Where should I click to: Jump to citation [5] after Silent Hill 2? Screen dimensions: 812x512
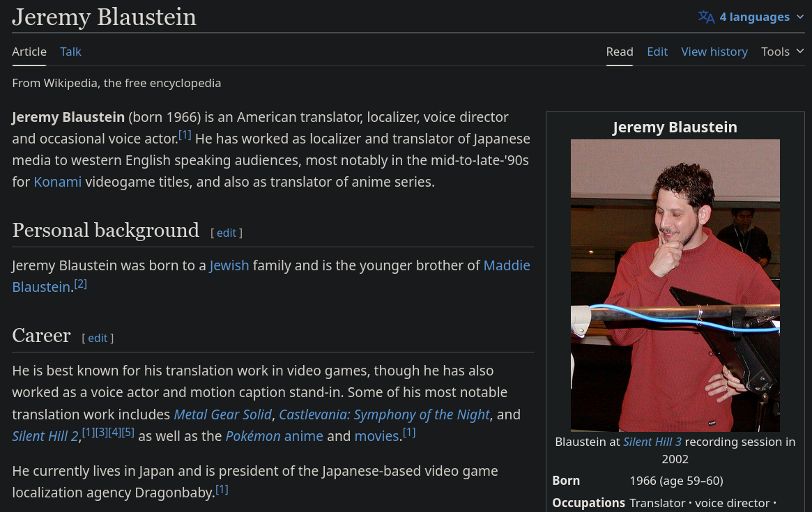[128, 432]
